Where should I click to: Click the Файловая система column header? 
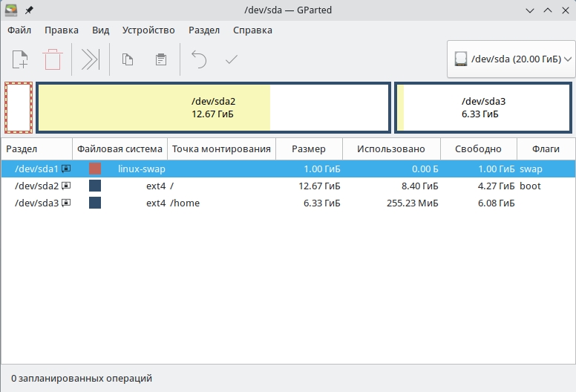120,148
